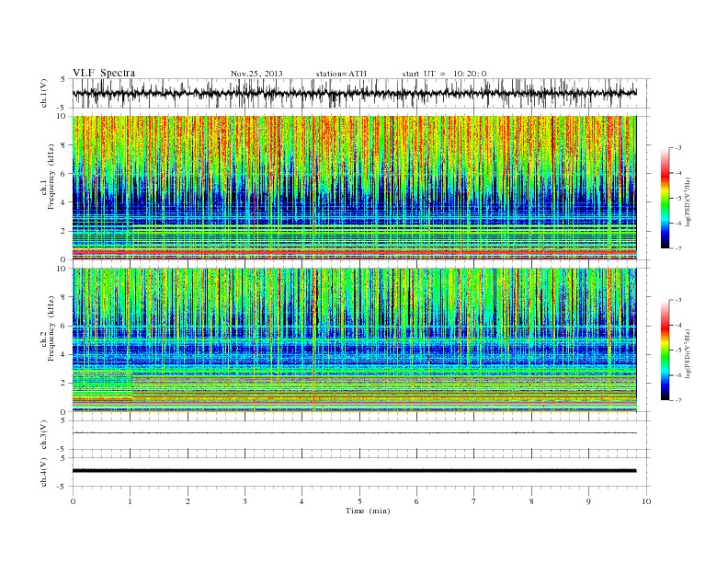728x563 pixels.
Task: Select the date text "Nov.25, 2013"
Action: pos(256,74)
